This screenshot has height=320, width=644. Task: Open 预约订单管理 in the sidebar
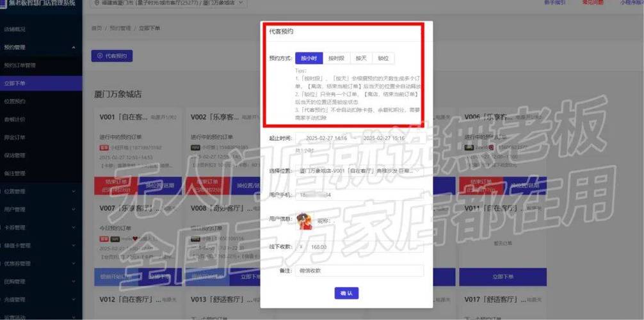20,65
